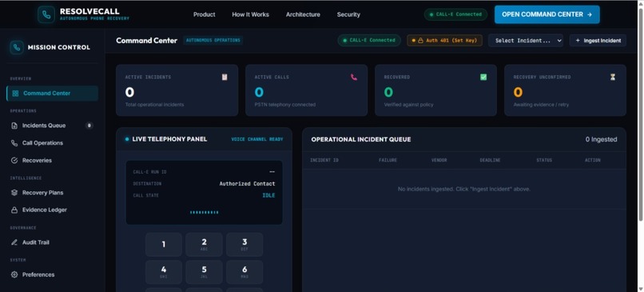Viewport: 644px width, 292px height.
Task: Go to Incidents Queue in sidebar
Action: coord(52,126)
